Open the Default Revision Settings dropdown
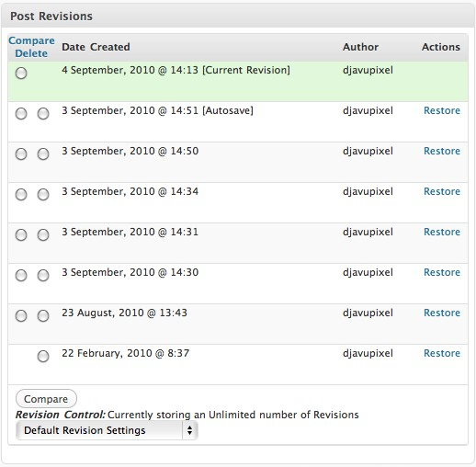 pos(107,430)
